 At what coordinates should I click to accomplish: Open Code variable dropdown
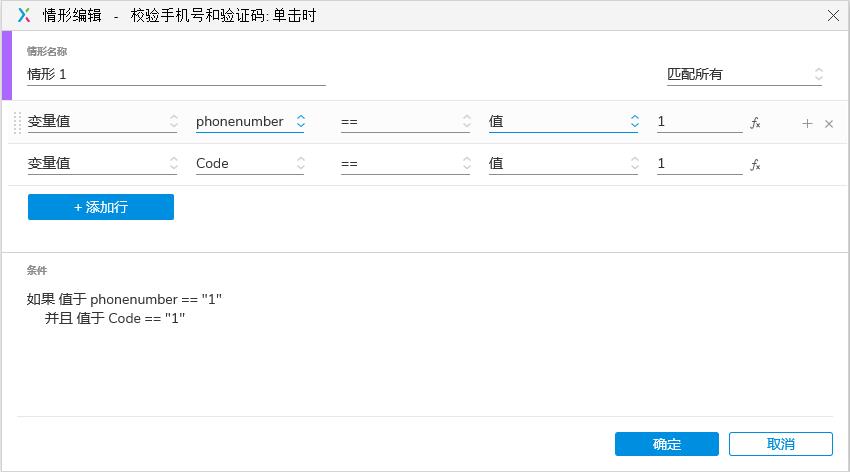[250, 163]
